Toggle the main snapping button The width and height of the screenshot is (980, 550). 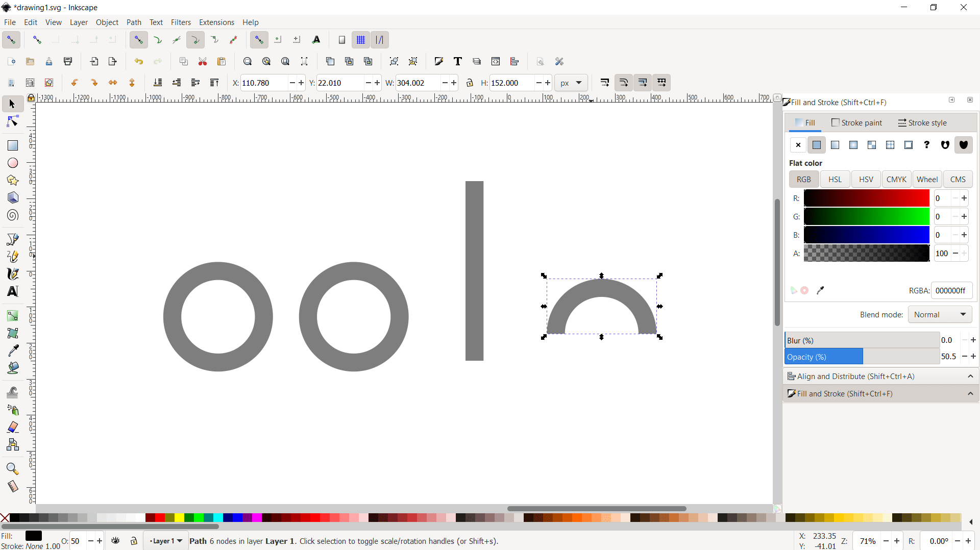pyautogui.click(x=11, y=40)
